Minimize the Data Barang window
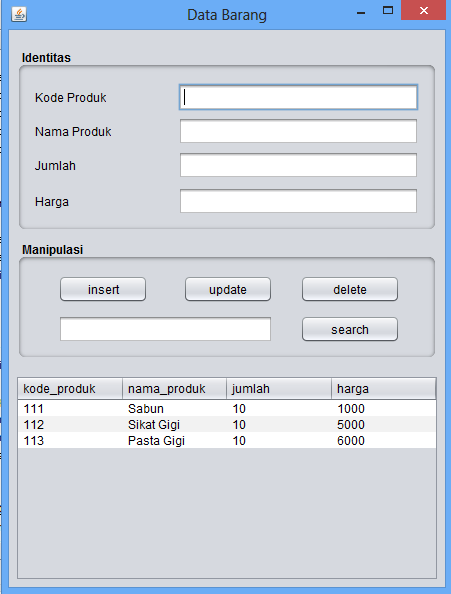 point(361,13)
